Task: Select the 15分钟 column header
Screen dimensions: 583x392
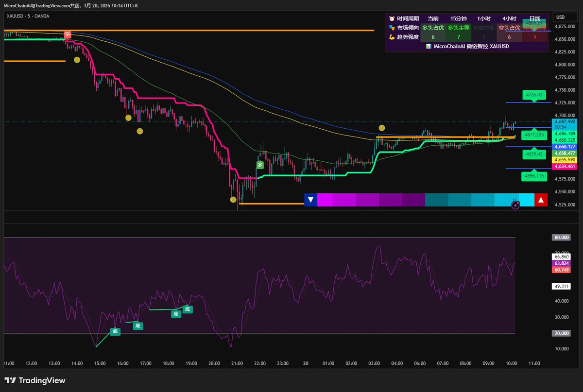Action: [x=459, y=18]
